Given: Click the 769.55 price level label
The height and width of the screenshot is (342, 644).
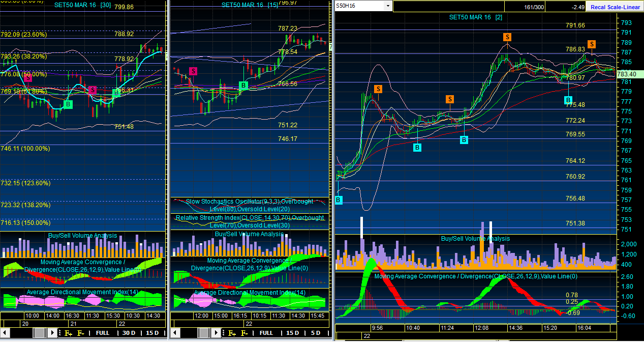Looking at the screenshot, I should coord(575,134).
